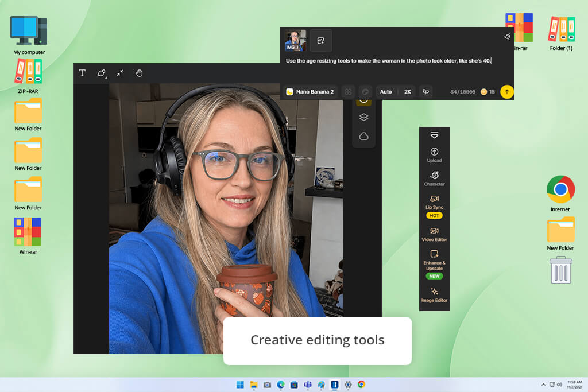Select the Text tool in the editor toolbar
This screenshot has height=392, width=588.
(x=82, y=73)
